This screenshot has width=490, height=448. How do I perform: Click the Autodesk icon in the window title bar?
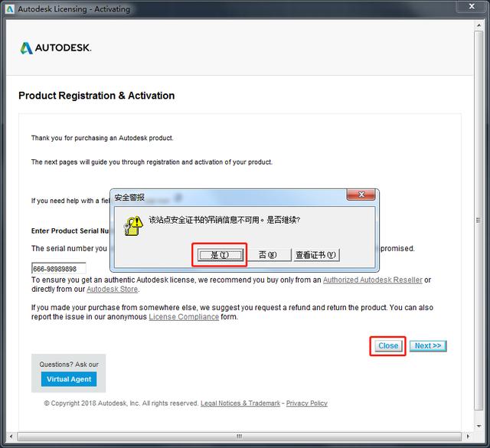(x=8, y=8)
